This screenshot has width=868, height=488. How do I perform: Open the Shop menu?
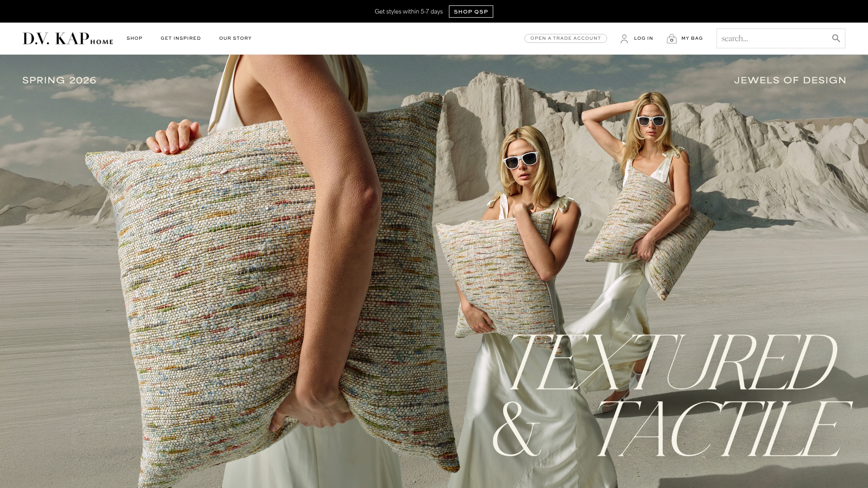point(135,38)
